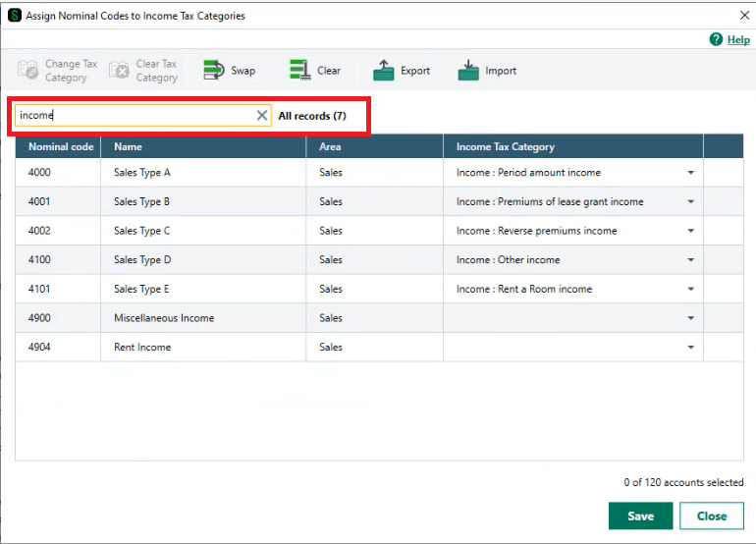
Task: Click the Change Tax Category icon
Action: pyautogui.click(x=27, y=71)
